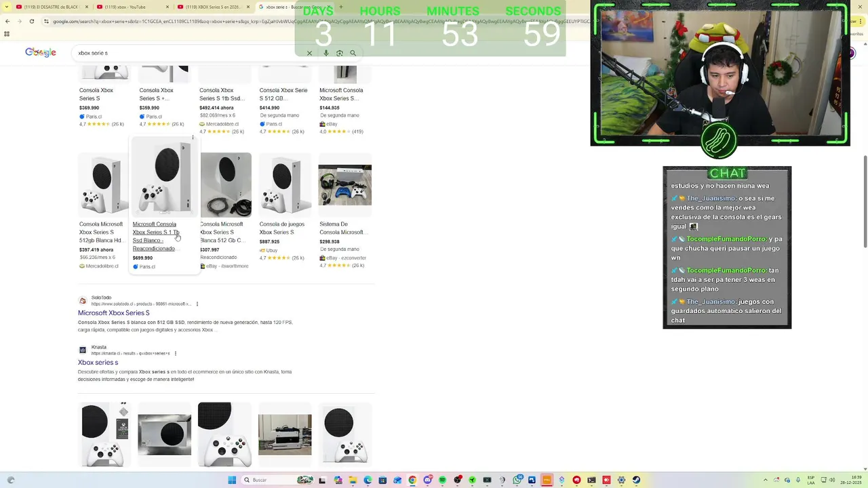Click the Google logo
This screenshot has height=488, width=868.
41,53
